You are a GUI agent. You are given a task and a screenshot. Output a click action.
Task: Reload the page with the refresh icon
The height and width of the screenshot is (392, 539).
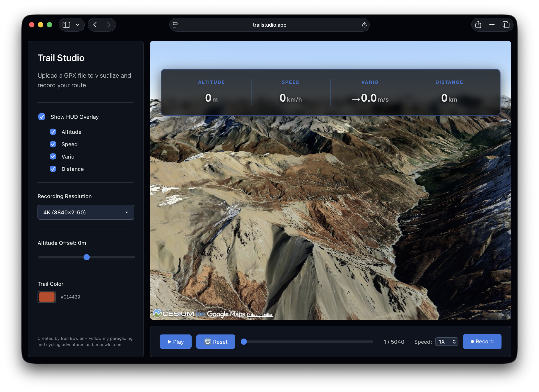[x=364, y=25]
